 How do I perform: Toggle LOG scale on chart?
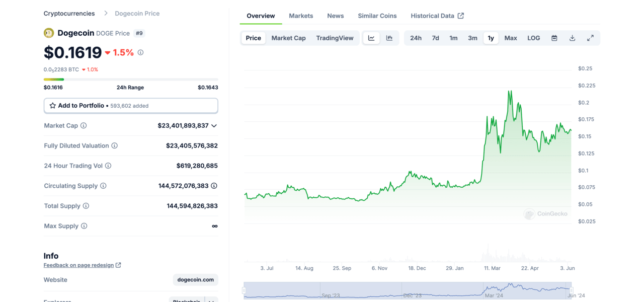click(533, 38)
